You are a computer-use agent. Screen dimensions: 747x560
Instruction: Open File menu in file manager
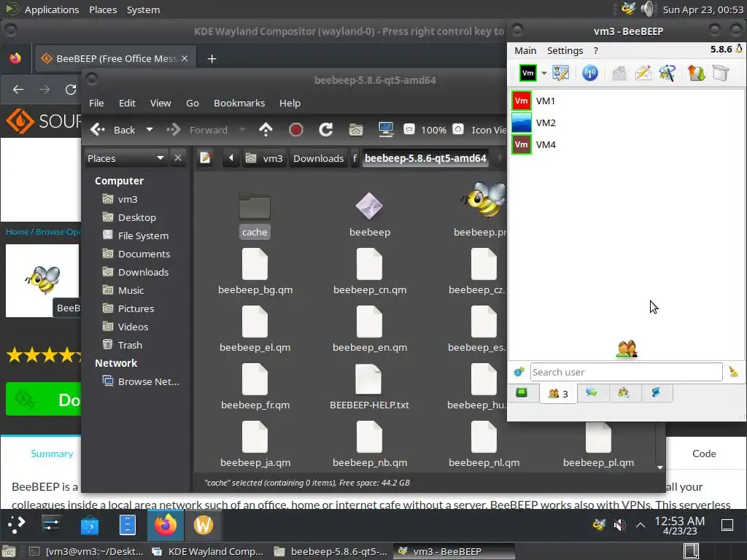point(96,103)
